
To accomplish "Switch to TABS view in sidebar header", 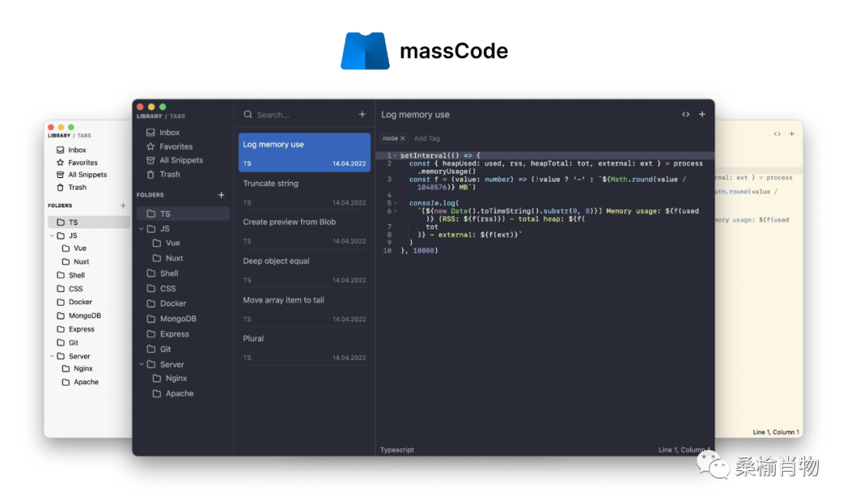I will tap(177, 114).
